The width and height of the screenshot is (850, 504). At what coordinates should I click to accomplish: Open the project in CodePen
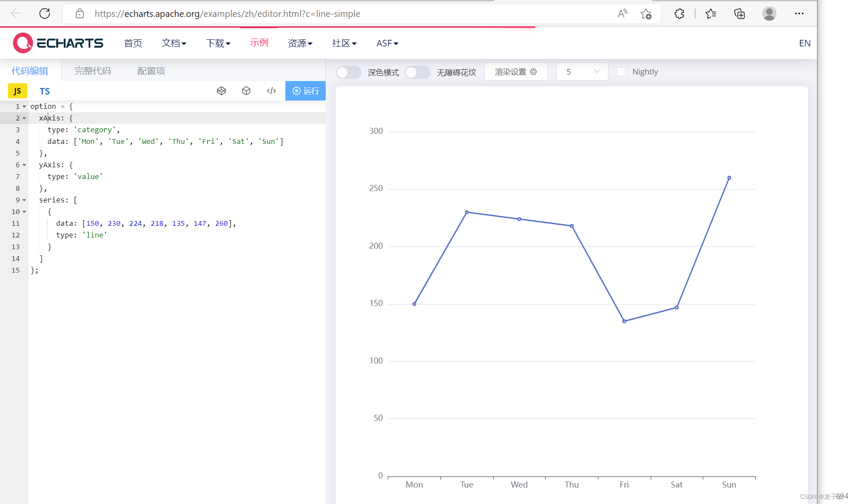tap(222, 91)
